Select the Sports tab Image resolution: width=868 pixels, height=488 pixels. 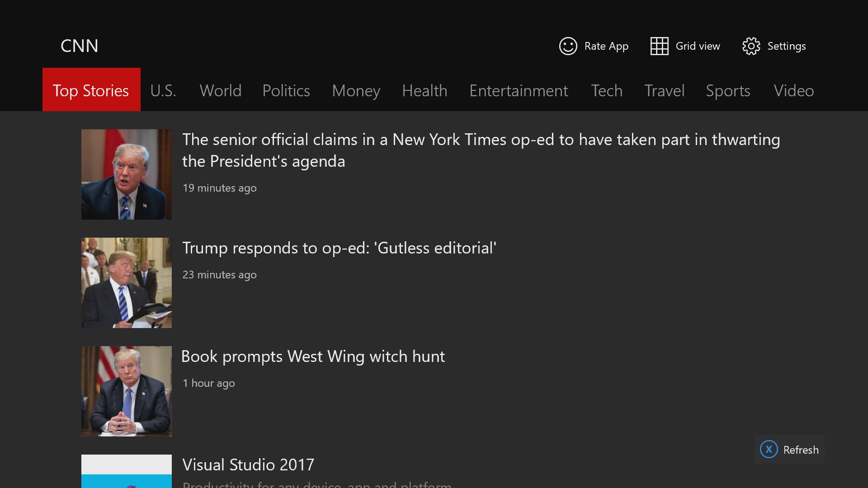click(x=728, y=90)
